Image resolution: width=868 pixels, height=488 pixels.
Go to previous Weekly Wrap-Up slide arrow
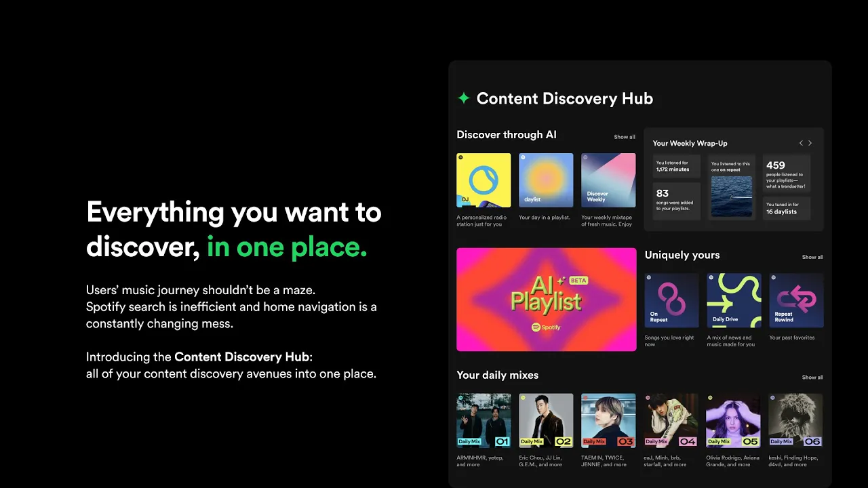(x=801, y=143)
